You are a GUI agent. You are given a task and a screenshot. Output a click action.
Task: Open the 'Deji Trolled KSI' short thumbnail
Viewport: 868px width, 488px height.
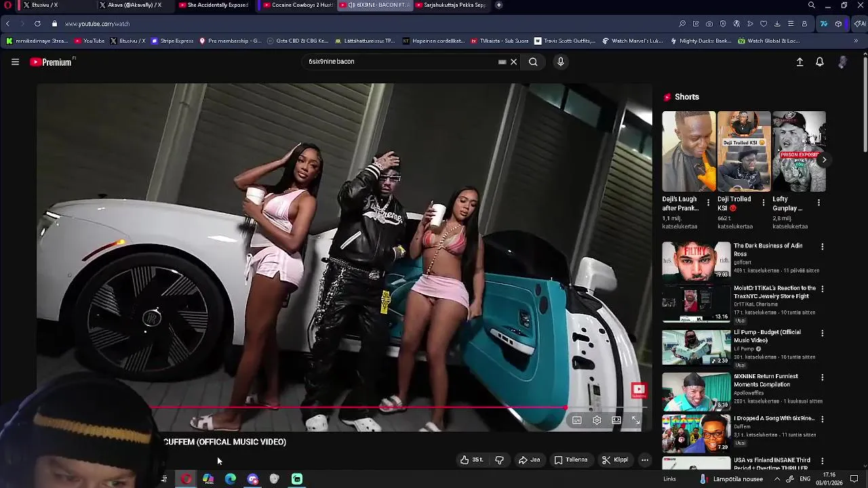click(x=744, y=152)
